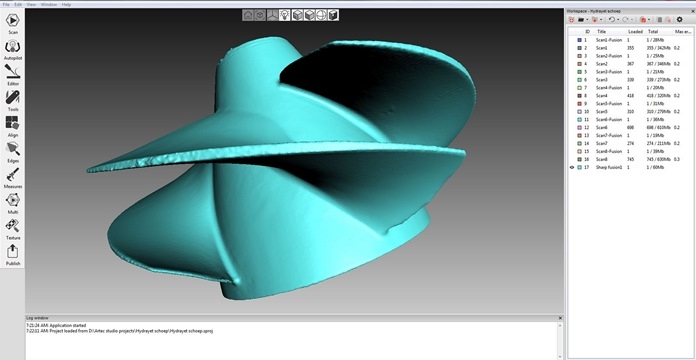Viewport: 696px width, 360px height.
Task: Expand the redo dropdown arrow in workspace toolbar
Action: click(x=633, y=20)
